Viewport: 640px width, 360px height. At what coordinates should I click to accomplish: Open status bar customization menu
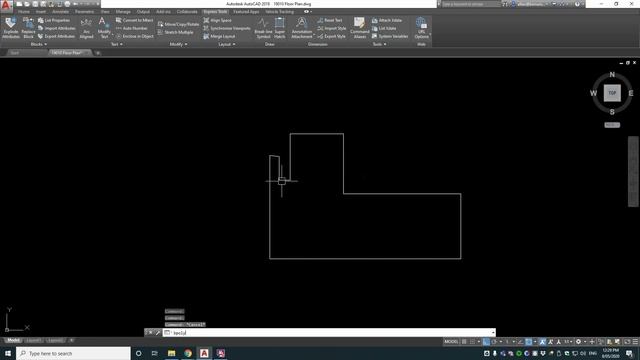[635, 342]
